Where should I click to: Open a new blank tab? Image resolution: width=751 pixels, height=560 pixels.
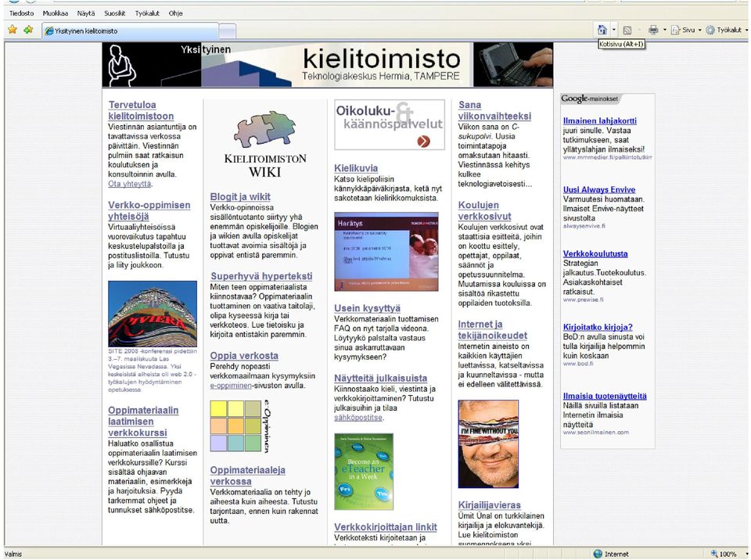tap(228, 31)
